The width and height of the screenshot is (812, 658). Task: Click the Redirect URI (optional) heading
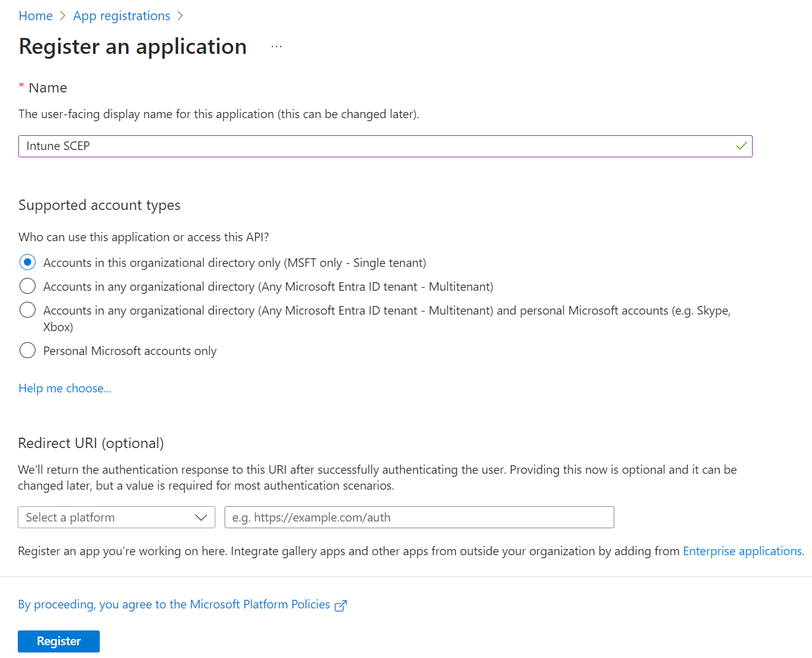click(x=91, y=443)
